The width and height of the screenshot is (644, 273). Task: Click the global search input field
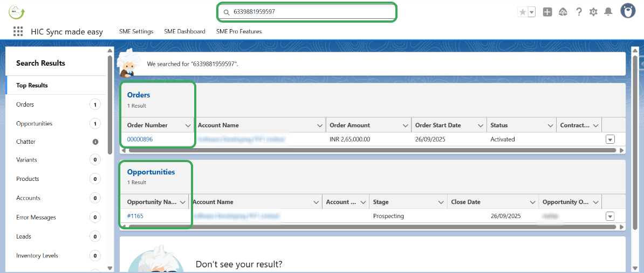click(x=307, y=12)
